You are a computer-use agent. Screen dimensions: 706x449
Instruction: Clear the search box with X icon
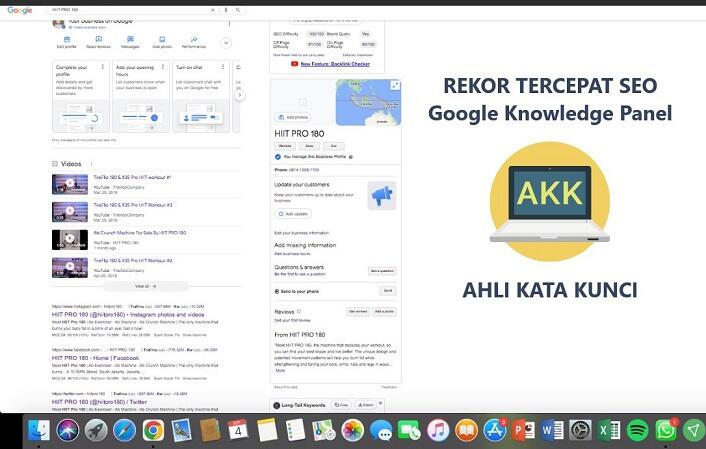click(213, 10)
